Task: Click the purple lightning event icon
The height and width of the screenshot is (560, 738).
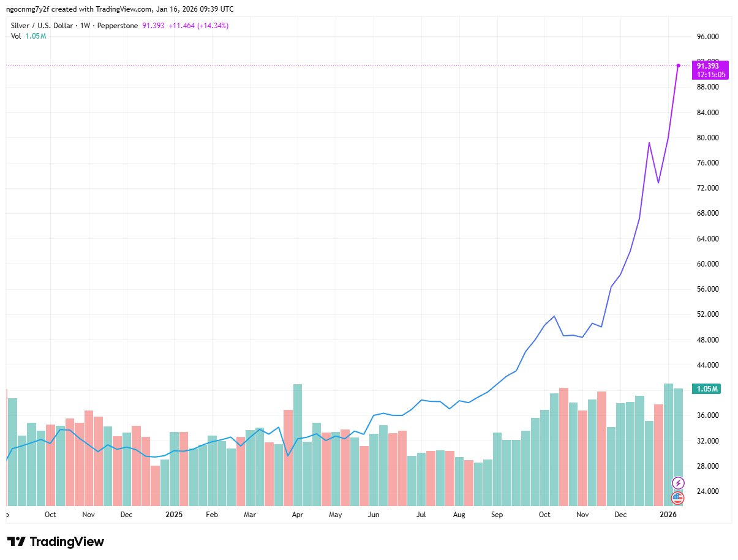Action: tap(678, 483)
